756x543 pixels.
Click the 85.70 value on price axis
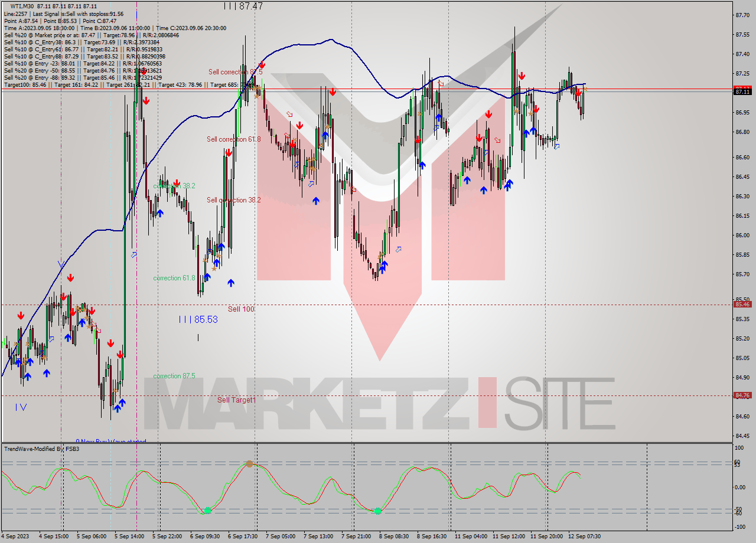[x=742, y=274]
